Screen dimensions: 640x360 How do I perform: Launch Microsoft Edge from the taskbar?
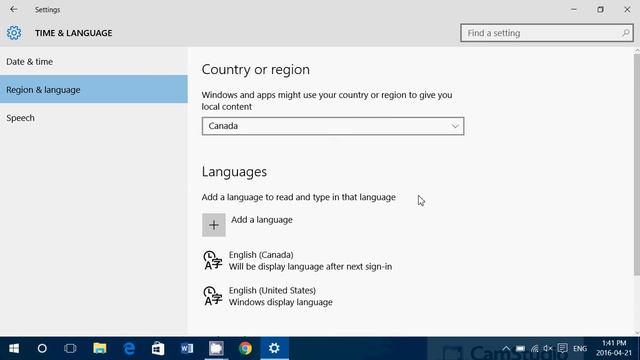pos(129,348)
